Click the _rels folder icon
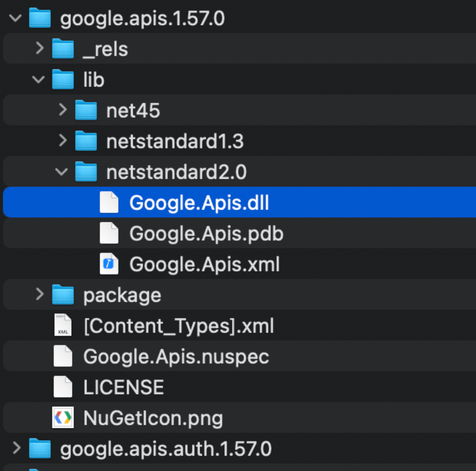476x471 pixels. click(x=63, y=48)
